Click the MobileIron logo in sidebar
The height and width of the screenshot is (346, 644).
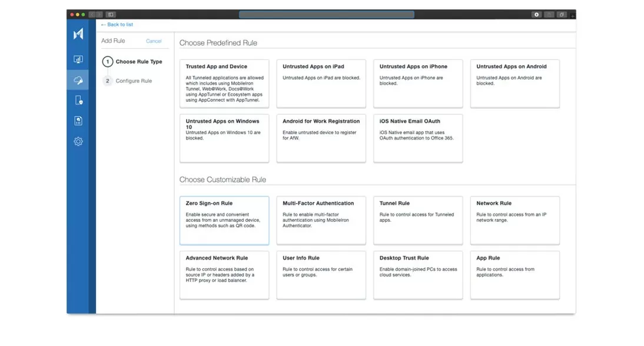pos(78,35)
